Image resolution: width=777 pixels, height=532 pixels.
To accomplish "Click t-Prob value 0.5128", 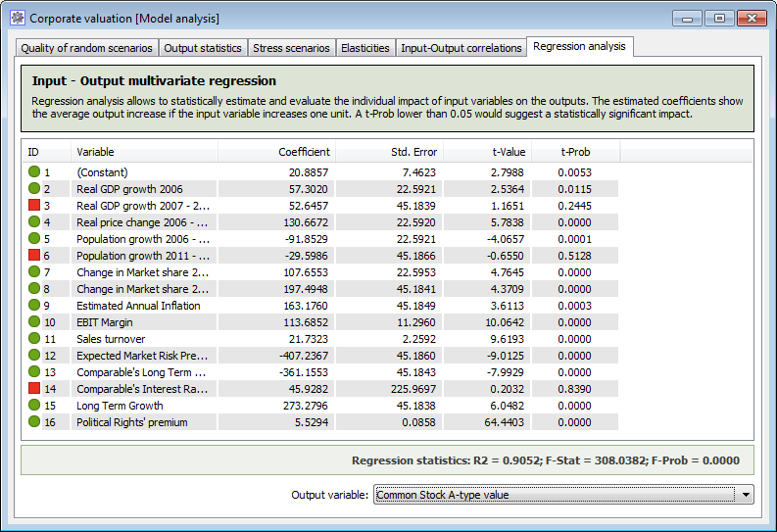I will [574, 256].
